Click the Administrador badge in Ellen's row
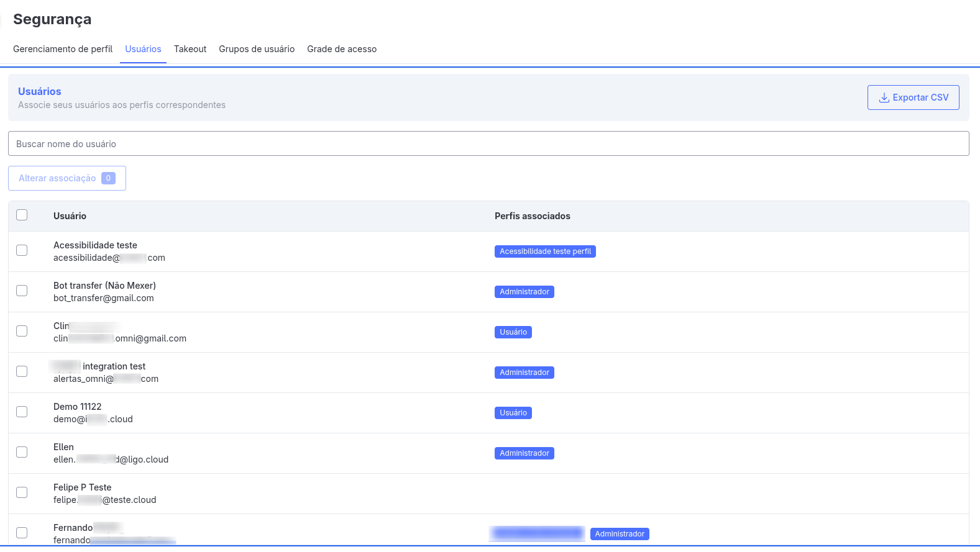This screenshot has height=552, width=980. (524, 453)
